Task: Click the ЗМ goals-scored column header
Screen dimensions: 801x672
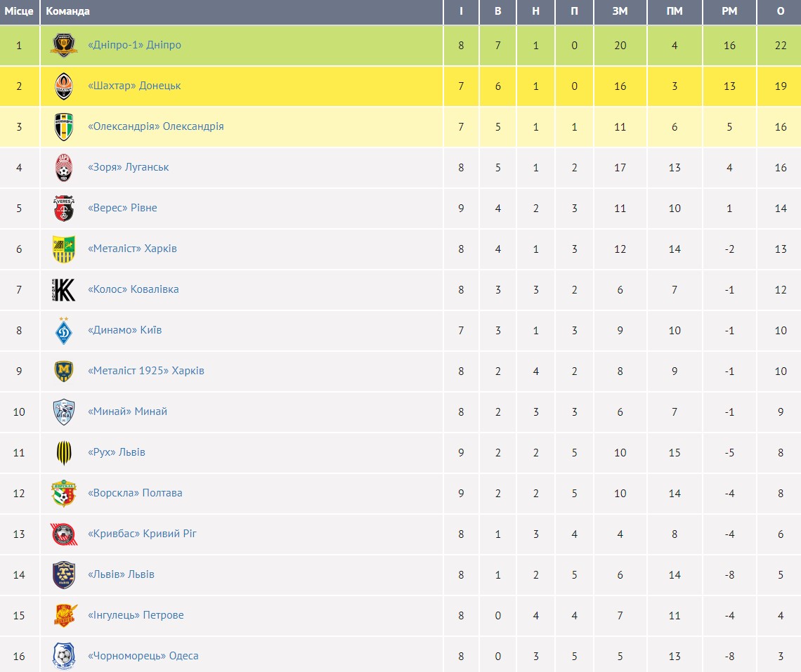Action: coord(620,11)
